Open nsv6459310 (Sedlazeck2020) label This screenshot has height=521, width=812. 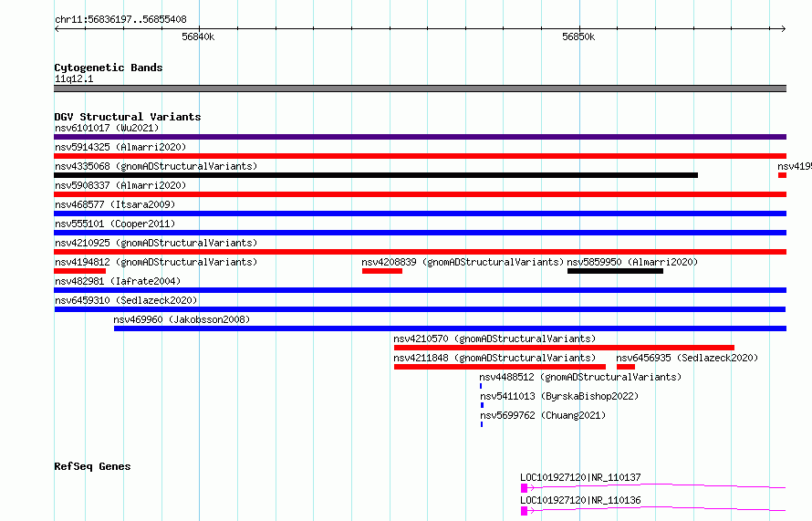point(126,300)
